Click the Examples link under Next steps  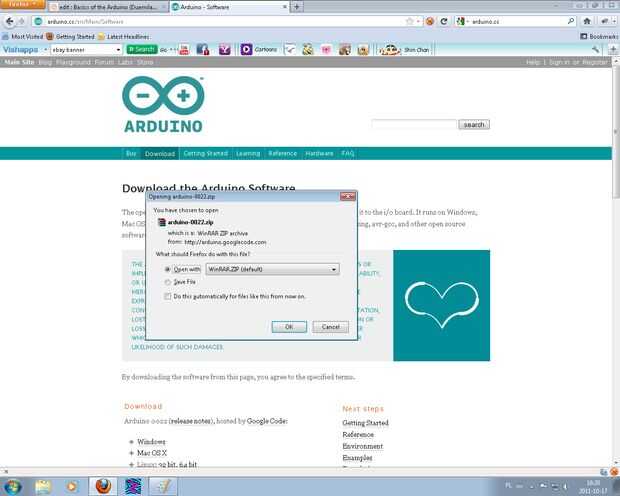[x=357, y=458]
